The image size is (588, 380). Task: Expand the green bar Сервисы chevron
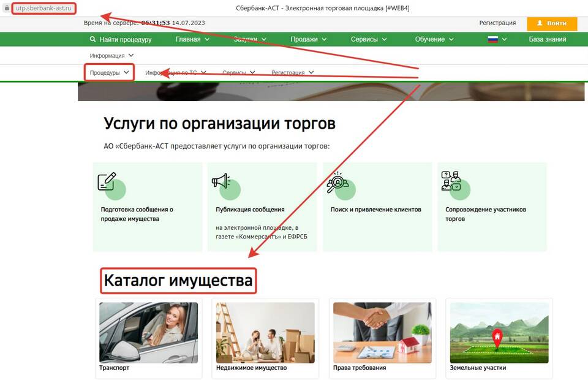[385, 39]
